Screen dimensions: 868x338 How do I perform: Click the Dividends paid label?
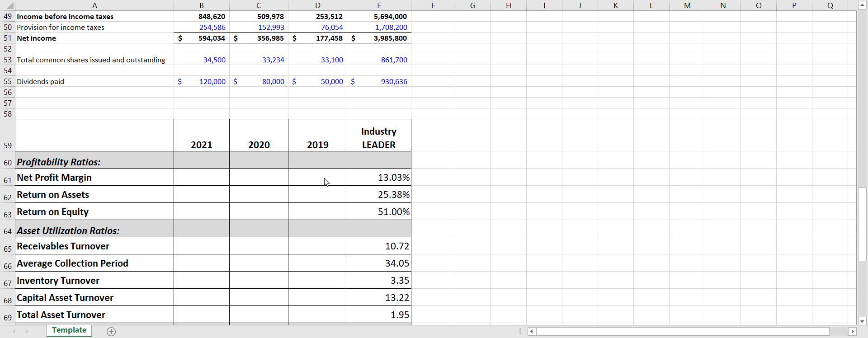click(40, 81)
